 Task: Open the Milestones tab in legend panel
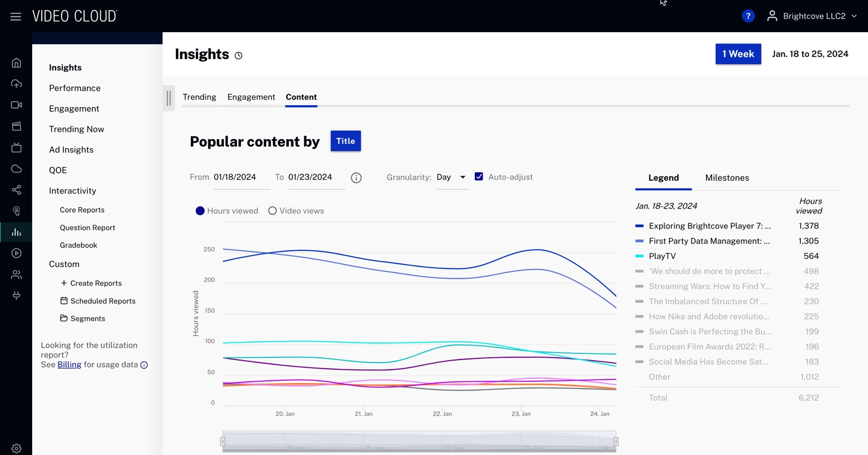(x=727, y=178)
